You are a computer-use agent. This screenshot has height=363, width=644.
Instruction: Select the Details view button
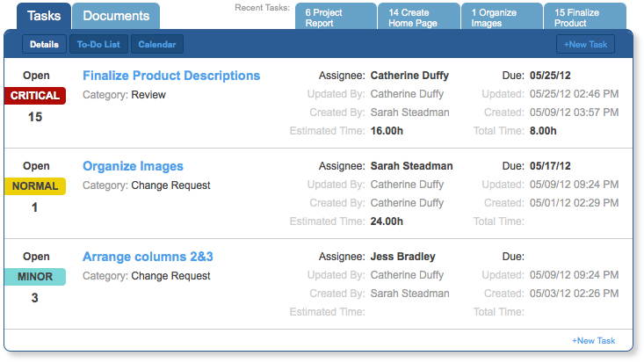click(44, 44)
